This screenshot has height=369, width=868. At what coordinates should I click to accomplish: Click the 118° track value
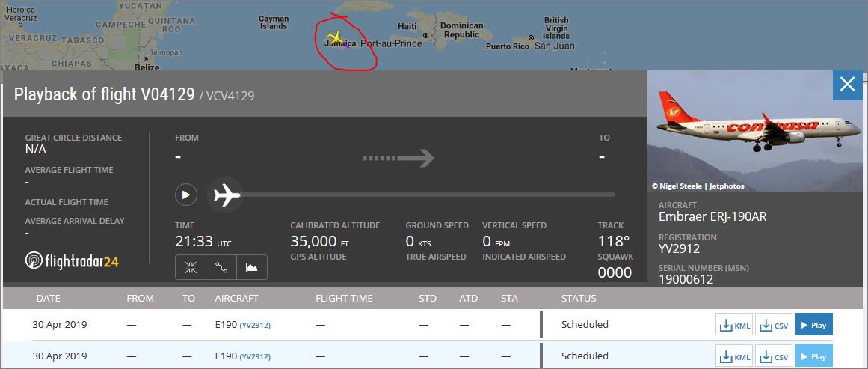[x=613, y=242]
